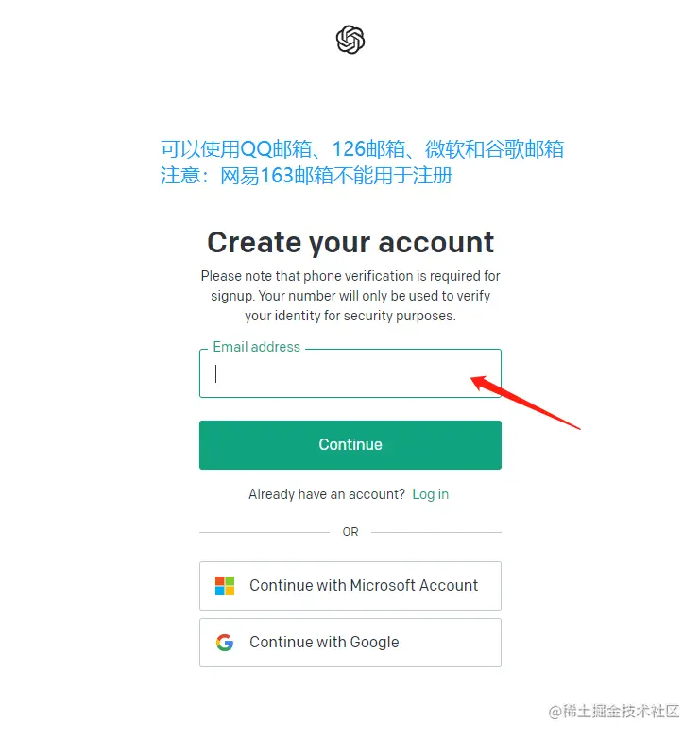Image resolution: width=700 pixels, height=740 pixels.
Task: Choose Continue with Google
Action: [350, 643]
